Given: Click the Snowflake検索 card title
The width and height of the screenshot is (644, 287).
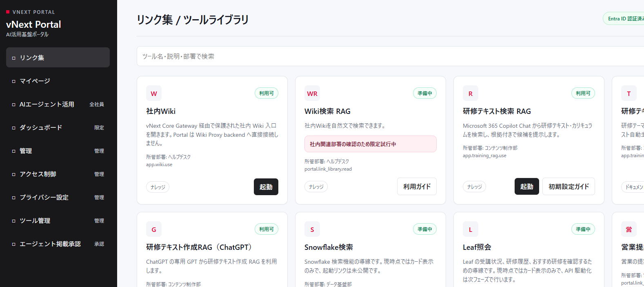Looking at the screenshot, I should click(x=329, y=247).
